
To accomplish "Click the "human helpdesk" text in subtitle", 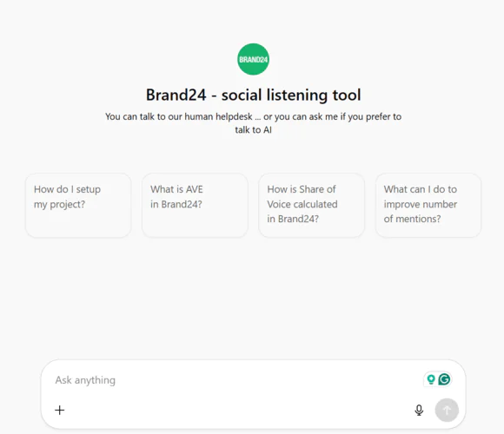I will coord(218,116).
